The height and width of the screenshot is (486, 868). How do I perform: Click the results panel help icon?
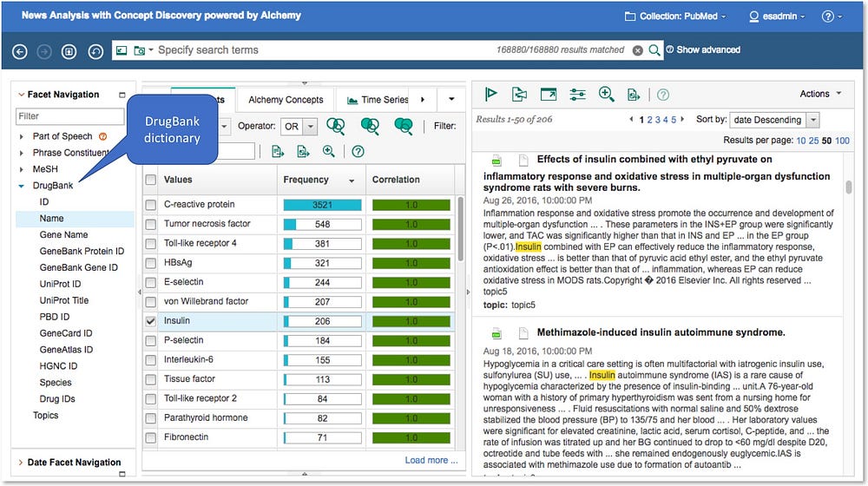pos(662,95)
